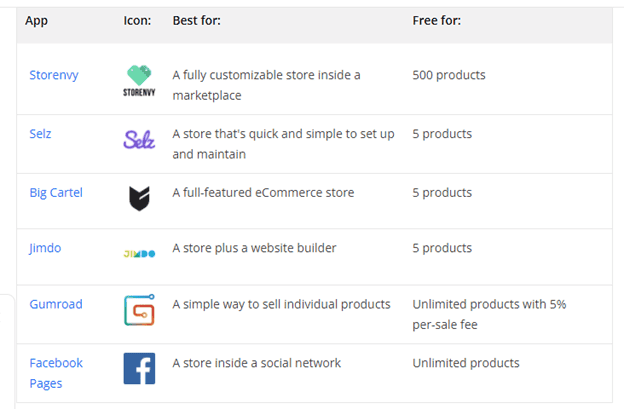Image resolution: width=624 pixels, height=409 pixels.
Task: Follow the Big Cartel link
Action: tap(56, 192)
